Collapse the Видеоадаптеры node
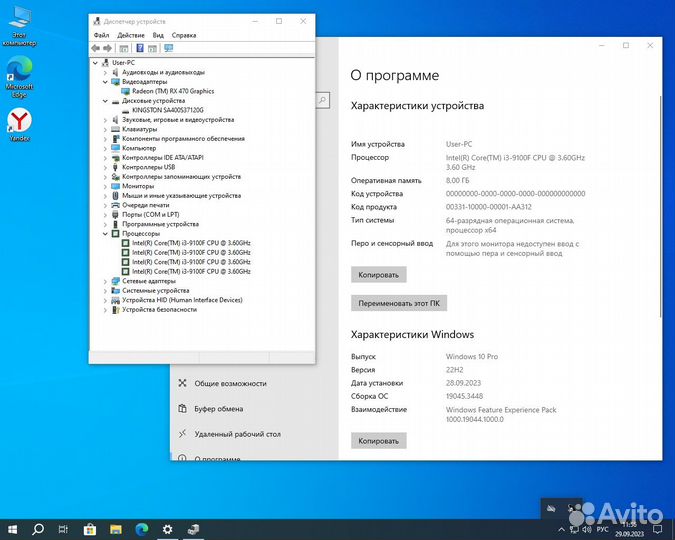The height and width of the screenshot is (540, 675). [105, 82]
